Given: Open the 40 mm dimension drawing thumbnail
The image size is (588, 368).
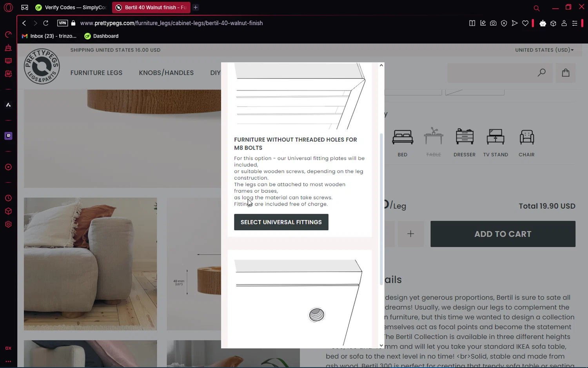Looking at the screenshot, I should [x=194, y=264].
